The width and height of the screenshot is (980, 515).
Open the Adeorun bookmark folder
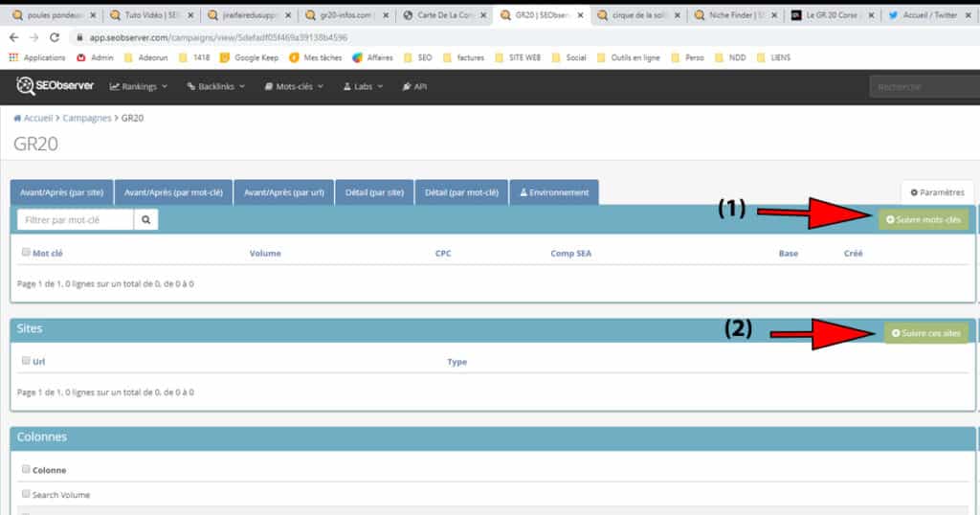(x=146, y=57)
